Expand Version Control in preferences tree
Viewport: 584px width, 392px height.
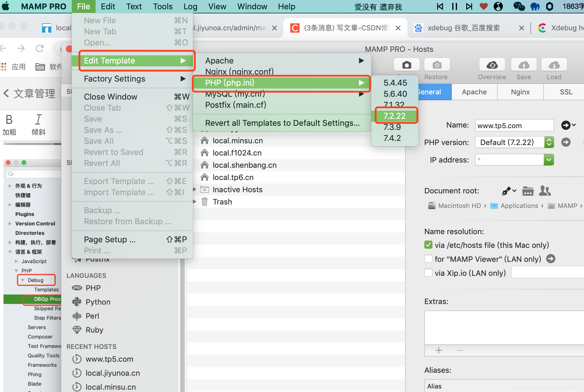click(10, 224)
